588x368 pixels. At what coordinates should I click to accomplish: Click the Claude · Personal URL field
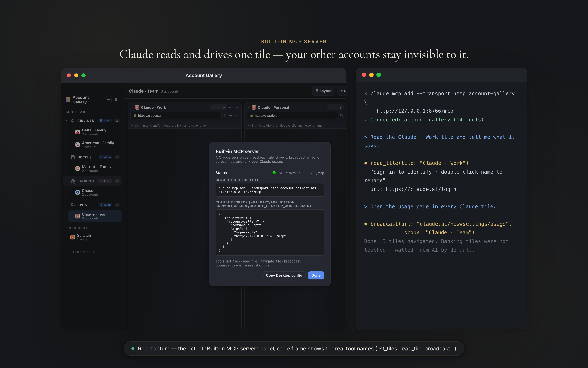pos(293,115)
